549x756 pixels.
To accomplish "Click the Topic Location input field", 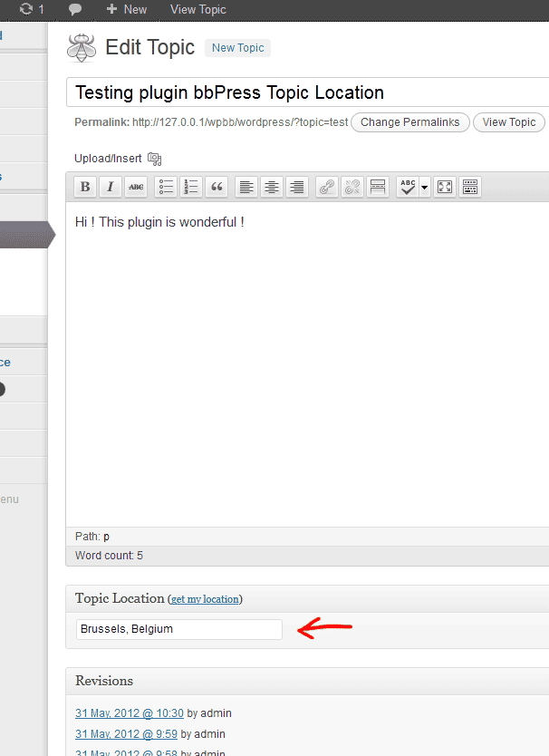I will click(179, 629).
